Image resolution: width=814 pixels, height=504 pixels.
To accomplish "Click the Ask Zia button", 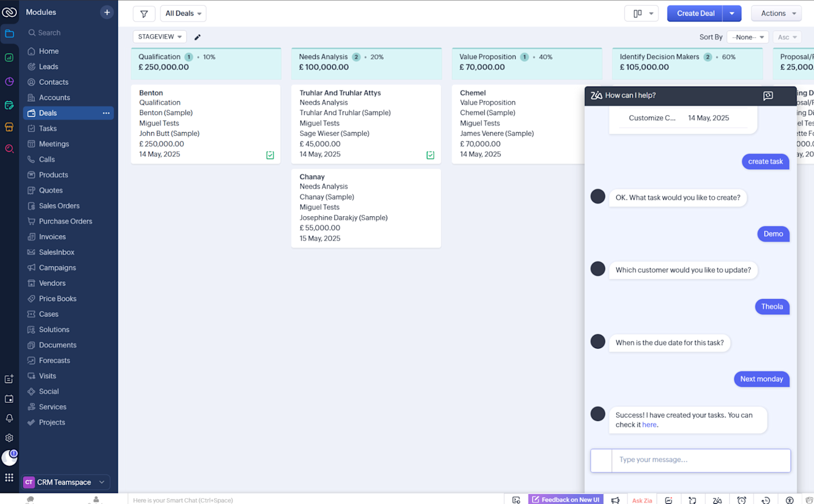I will (x=642, y=500).
